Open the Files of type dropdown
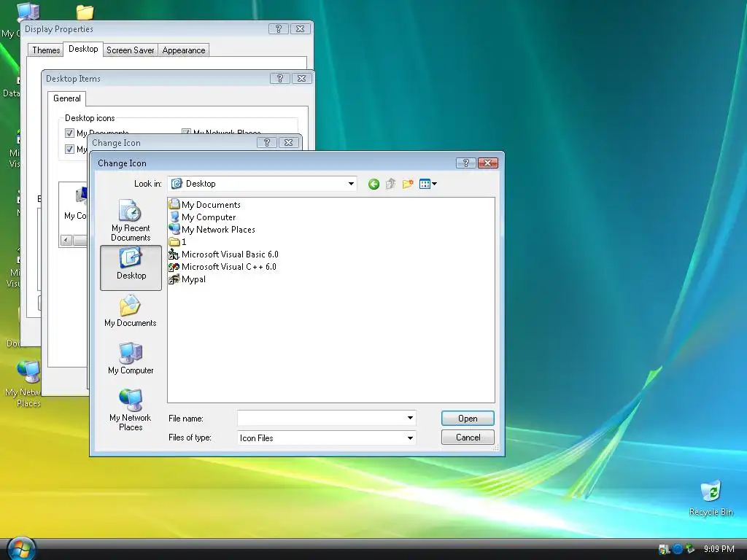 (x=326, y=437)
